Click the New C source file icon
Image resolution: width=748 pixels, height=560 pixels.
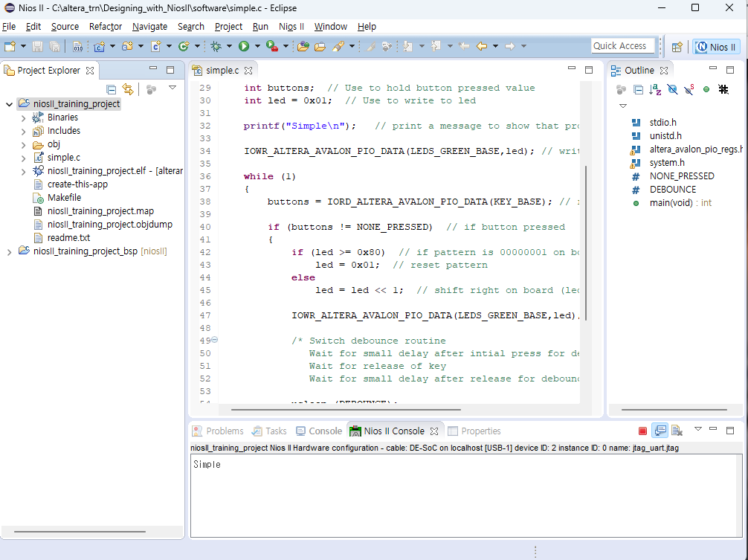(155, 46)
